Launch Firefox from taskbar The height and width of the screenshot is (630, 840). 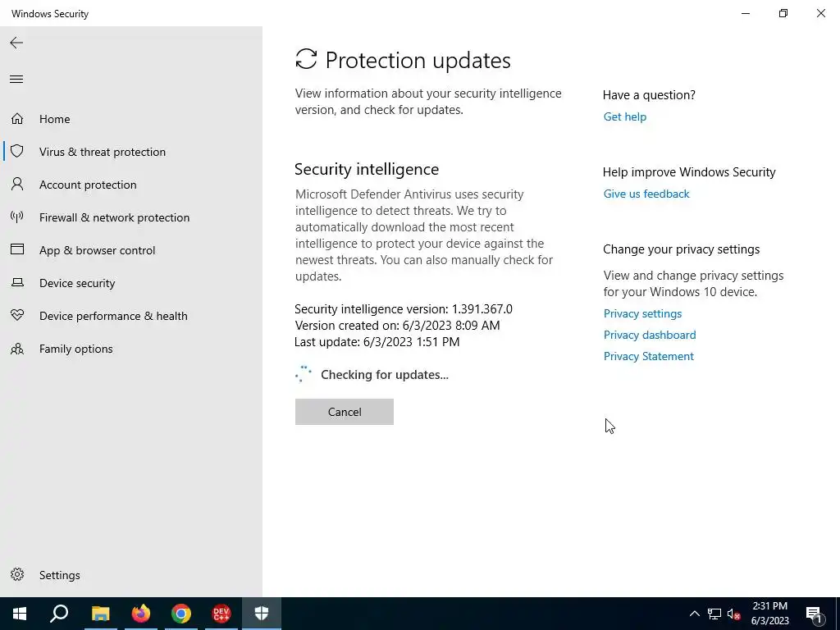coord(141,614)
